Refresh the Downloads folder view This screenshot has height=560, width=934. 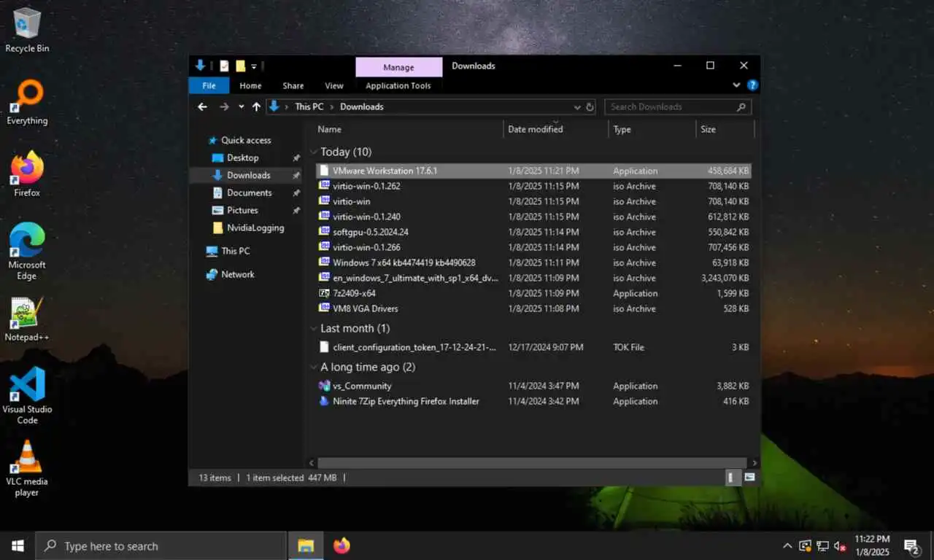[x=590, y=106]
